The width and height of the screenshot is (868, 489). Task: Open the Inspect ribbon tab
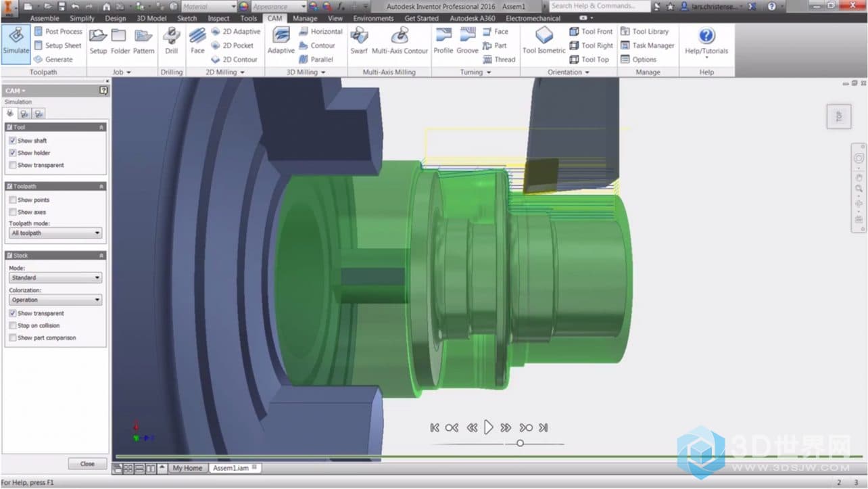click(218, 18)
